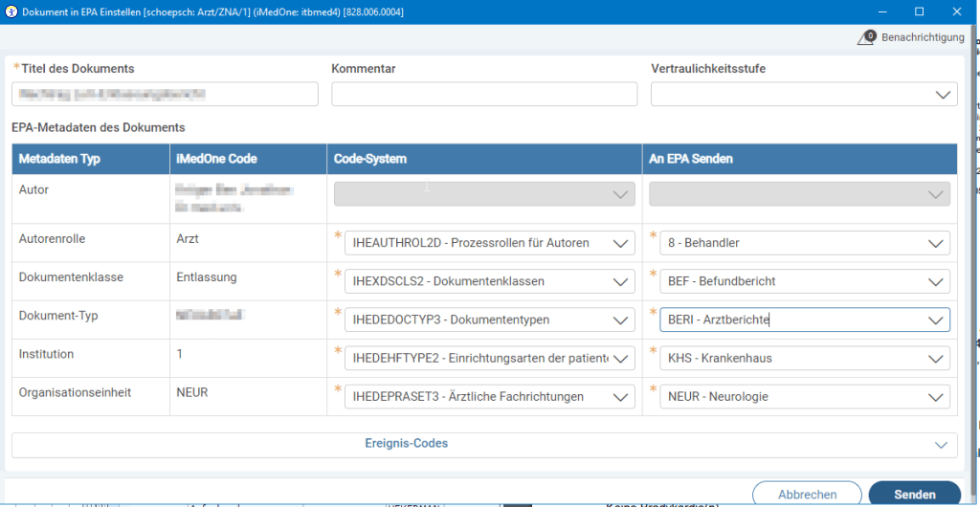Image resolution: width=980 pixels, height=507 pixels.
Task: Maximize the dialog window
Action: [x=919, y=11]
